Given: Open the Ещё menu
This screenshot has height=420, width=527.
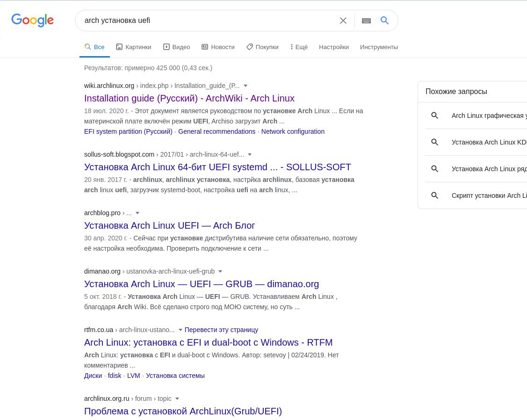Looking at the screenshot, I should click(299, 47).
